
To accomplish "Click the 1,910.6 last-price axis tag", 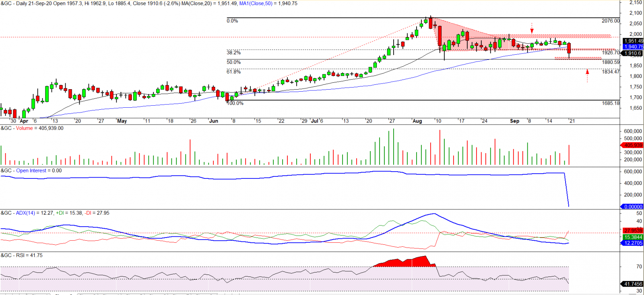I will [633, 53].
